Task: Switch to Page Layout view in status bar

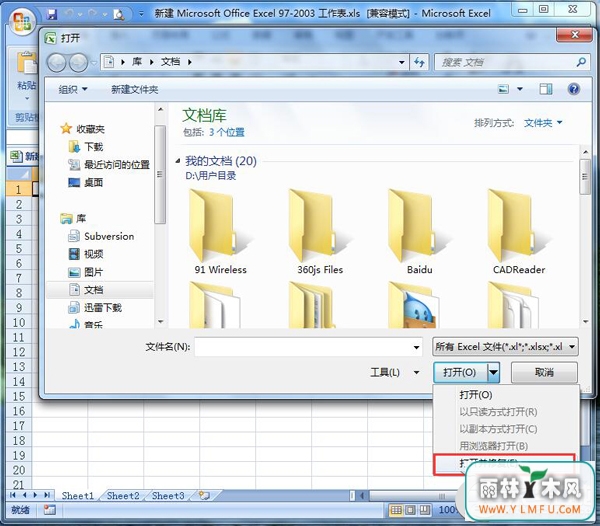Action: click(x=410, y=510)
